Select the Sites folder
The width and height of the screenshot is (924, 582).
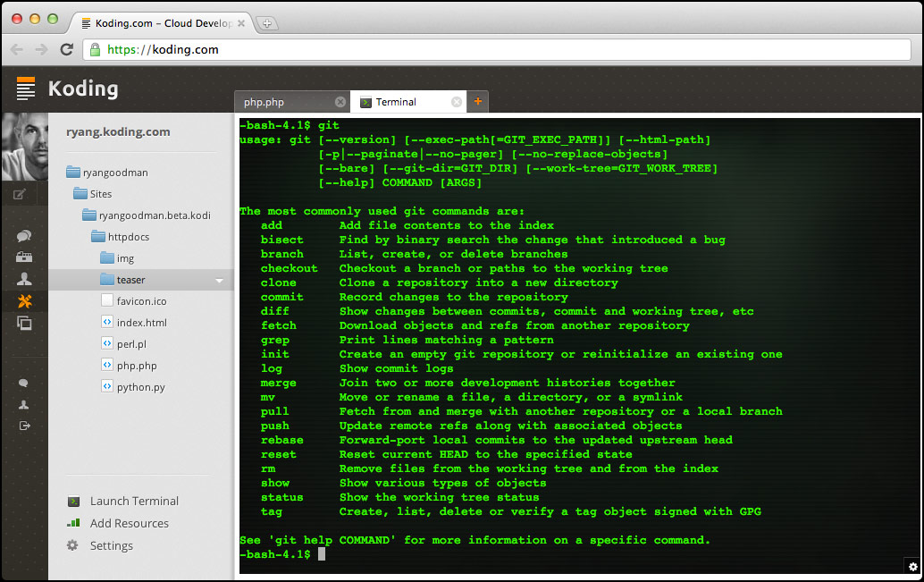coord(93,194)
